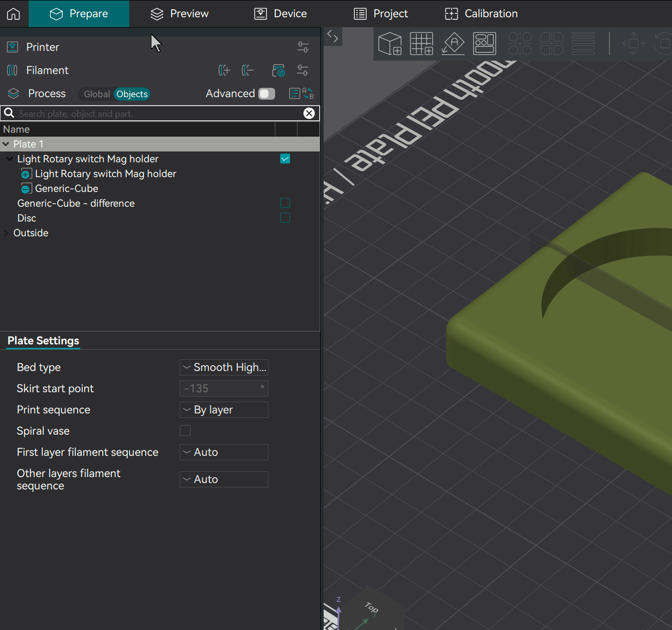Open Other layers filament sequence dropdown
Viewport: 672px width, 630px height.
[x=224, y=479]
